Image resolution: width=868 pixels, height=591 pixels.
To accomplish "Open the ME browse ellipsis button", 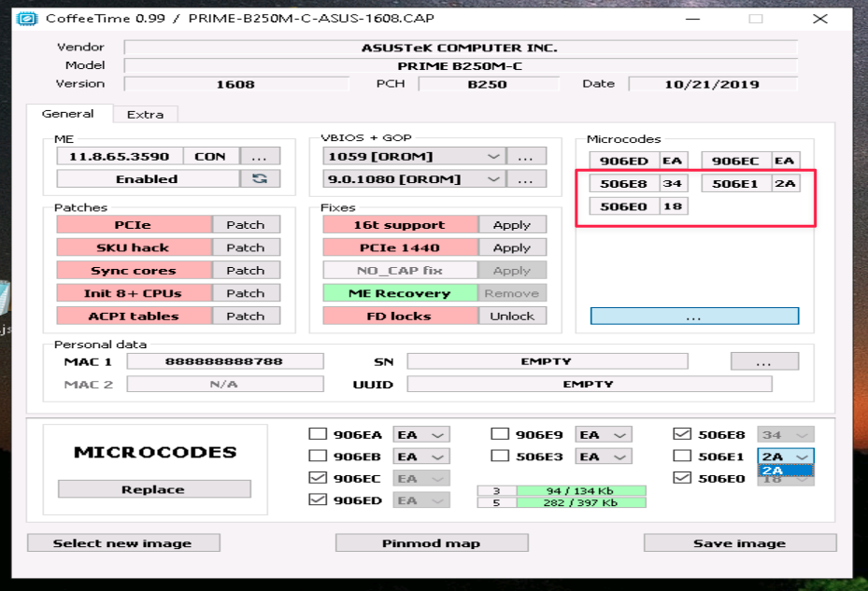I will (260, 157).
